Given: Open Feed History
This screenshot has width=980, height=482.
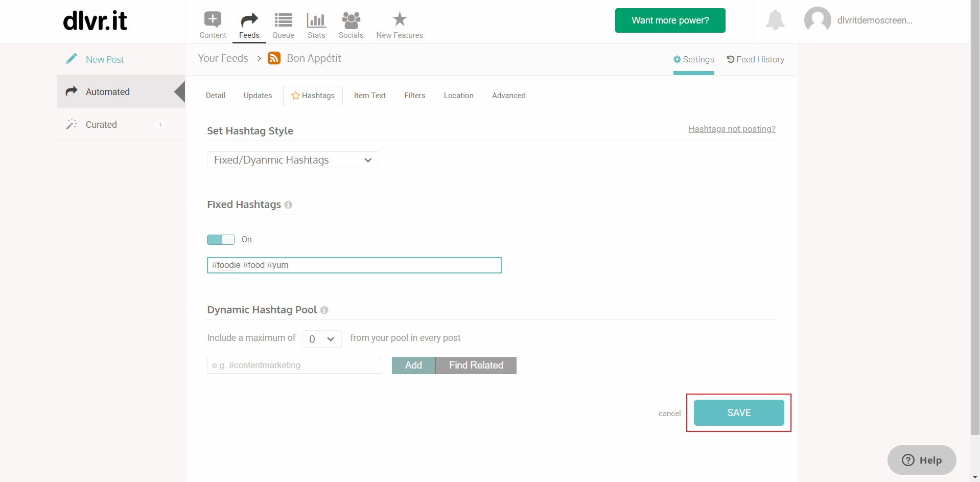Looking at the screenshot, I should 756,59.
